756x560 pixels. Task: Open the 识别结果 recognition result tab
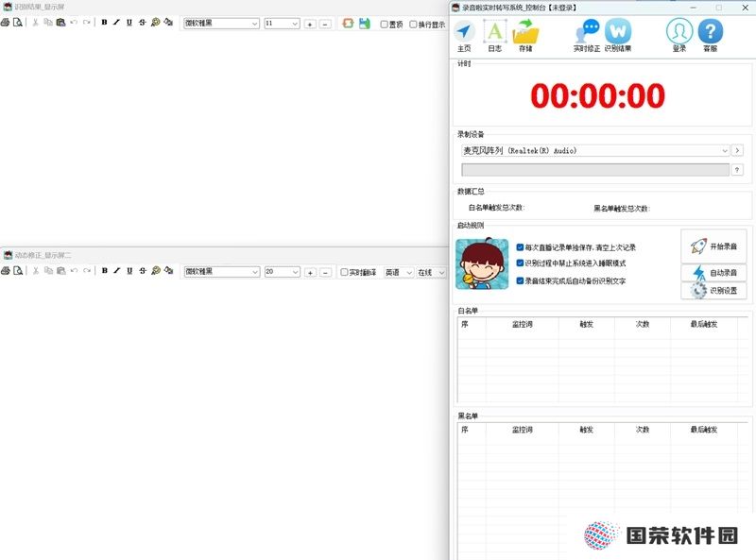click(x=618, y=36)
